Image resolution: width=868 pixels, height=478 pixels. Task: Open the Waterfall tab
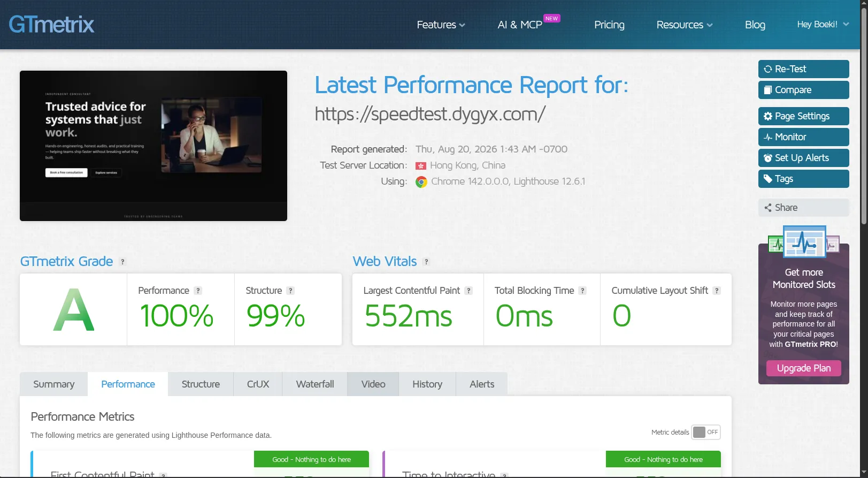click(315, 384)
